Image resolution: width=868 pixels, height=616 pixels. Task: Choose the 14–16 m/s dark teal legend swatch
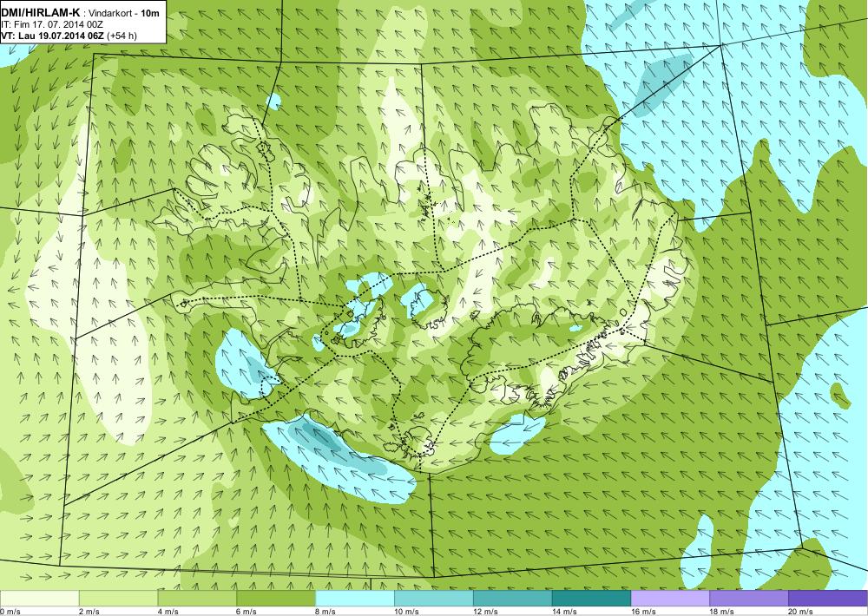pos(592,599)
